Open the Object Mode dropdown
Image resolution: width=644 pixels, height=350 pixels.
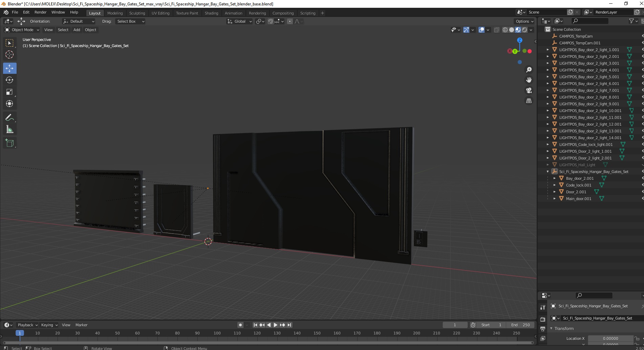tap(22, 30)
